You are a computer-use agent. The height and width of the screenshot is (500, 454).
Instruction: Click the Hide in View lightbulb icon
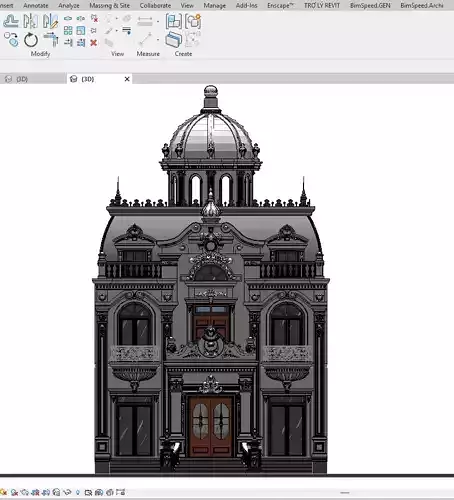point(108,18)
